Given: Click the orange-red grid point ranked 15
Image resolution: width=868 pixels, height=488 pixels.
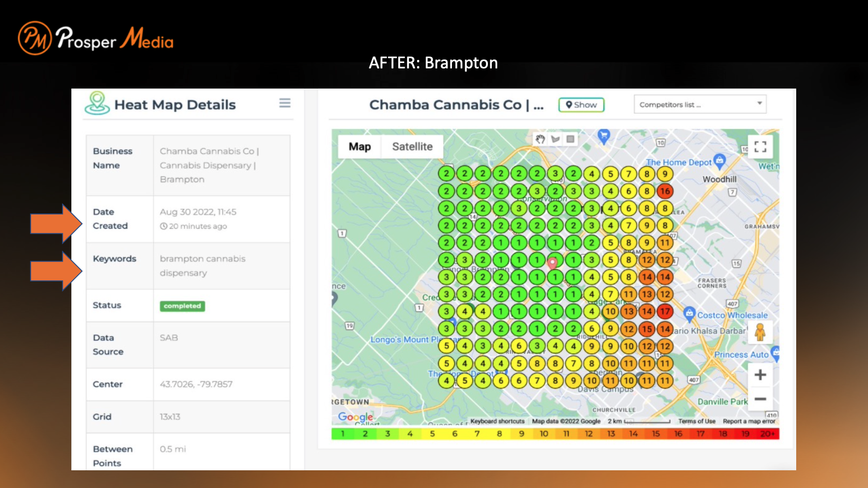Looking at the screenshot, I should click(647, 329).
